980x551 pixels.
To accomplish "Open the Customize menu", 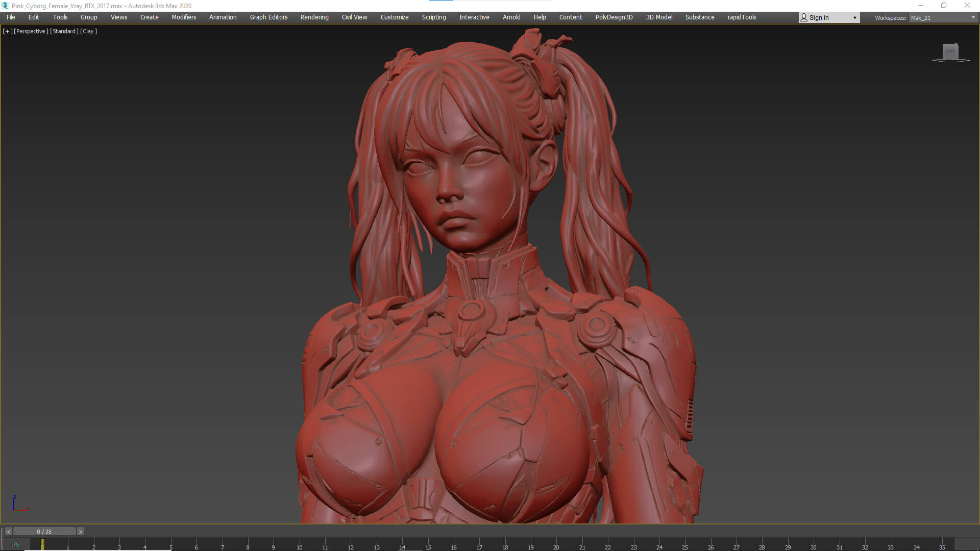I will click(395, 17).
